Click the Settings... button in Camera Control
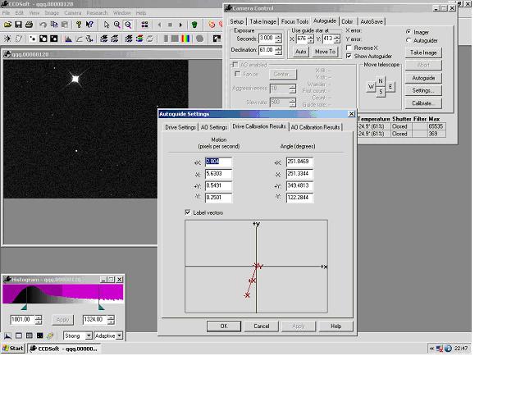This screenshot has height=420, width=525. coord(423,90)
